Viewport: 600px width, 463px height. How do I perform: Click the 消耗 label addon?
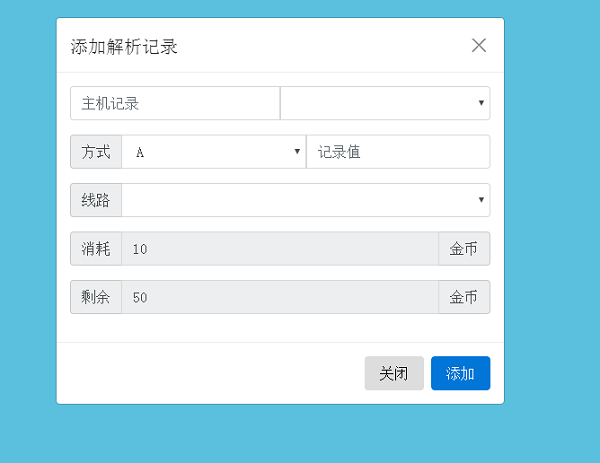coord(96,249)
